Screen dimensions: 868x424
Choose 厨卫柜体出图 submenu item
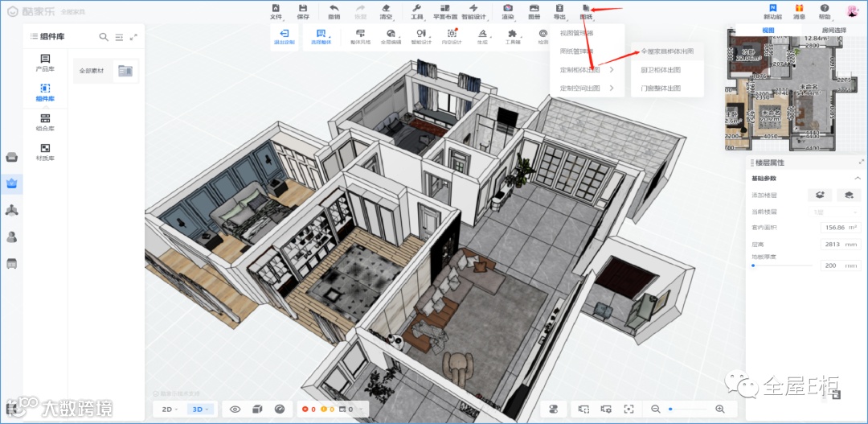click(x=667, y=70)
